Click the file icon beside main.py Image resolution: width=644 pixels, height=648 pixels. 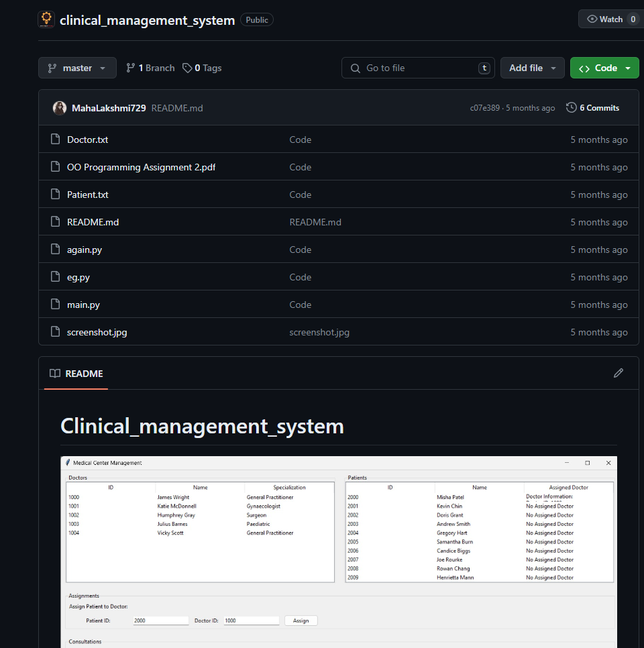click(x=56, y=305)
